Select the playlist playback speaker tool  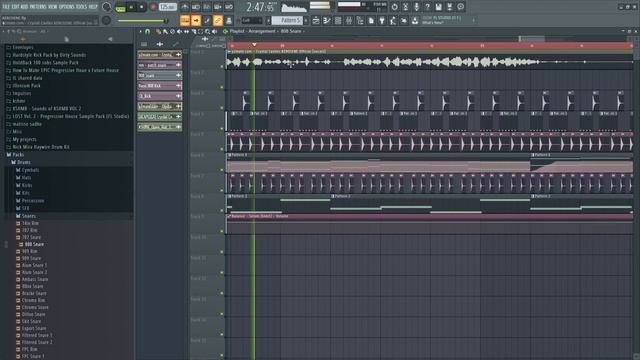215,31
